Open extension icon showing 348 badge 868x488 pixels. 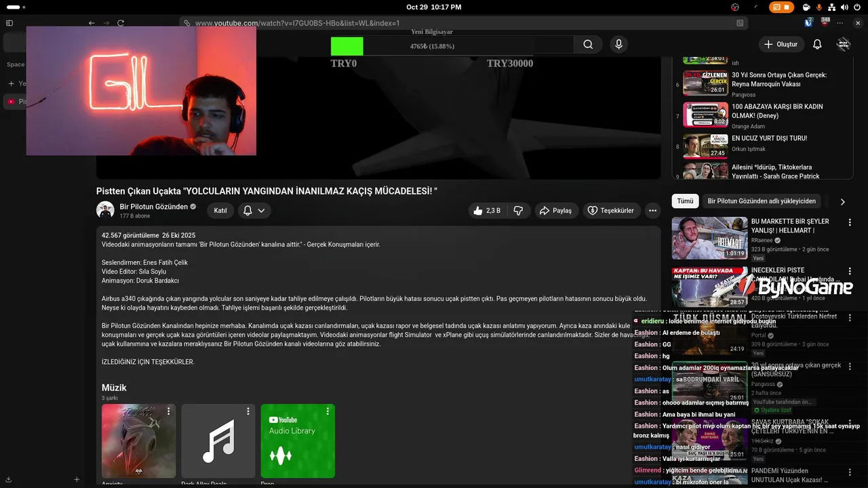pos(825,22)
